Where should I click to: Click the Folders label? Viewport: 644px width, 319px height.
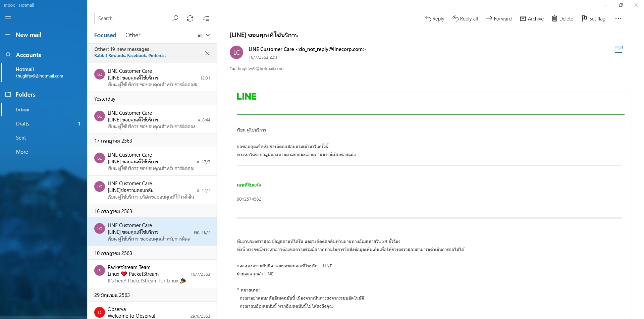click(x=25, y=95)
